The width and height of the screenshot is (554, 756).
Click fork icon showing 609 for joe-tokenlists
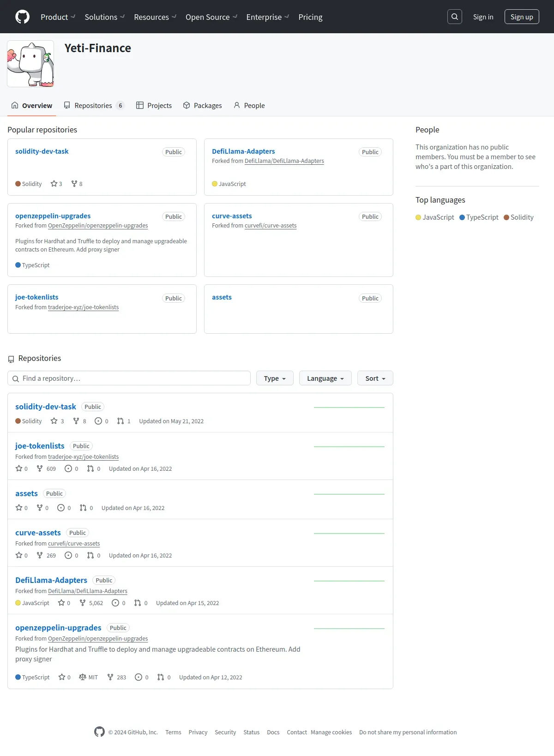pos(40,468)
